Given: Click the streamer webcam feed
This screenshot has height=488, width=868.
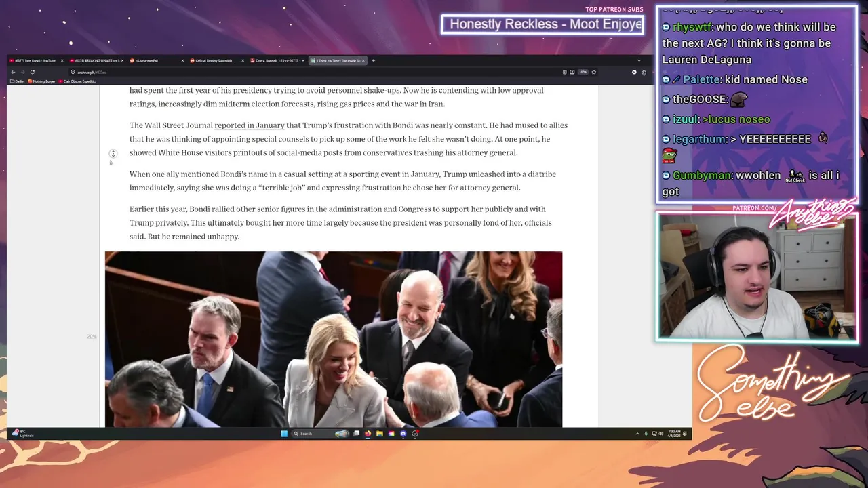Looking at the screenshot, I should pos(757,277).
